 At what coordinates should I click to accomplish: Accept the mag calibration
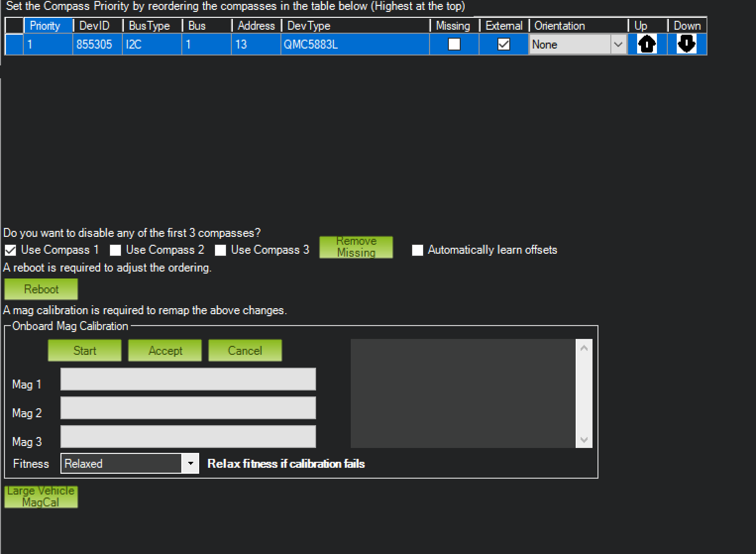pyautogui.click(x=165, y=350)
